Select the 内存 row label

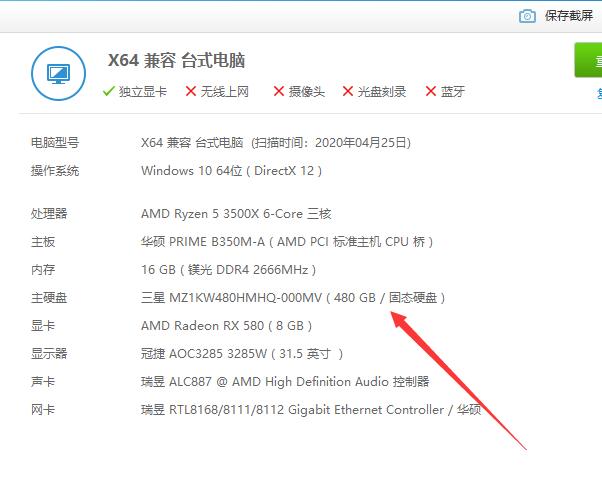pyautogui.click(x=43, y=270)
